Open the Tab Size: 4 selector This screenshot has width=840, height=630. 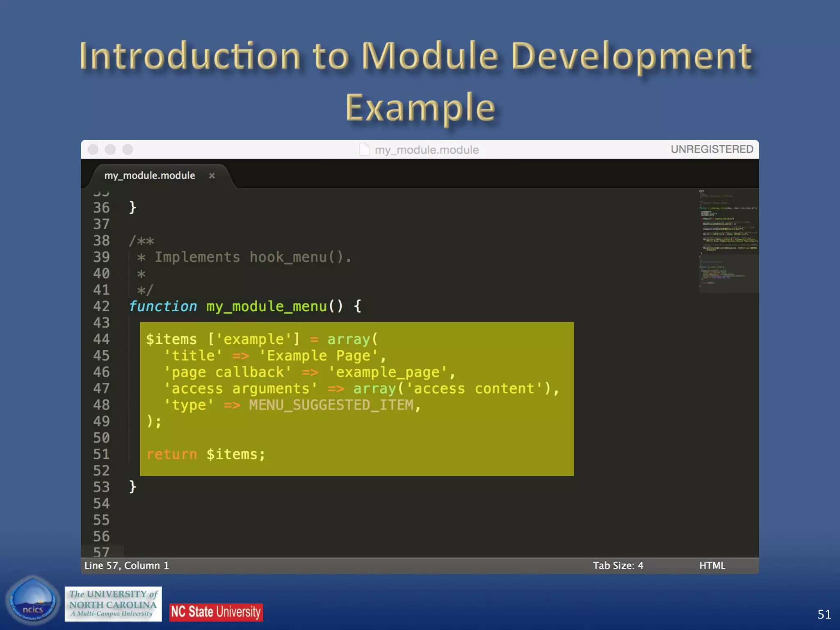click(x=618, y=566)
